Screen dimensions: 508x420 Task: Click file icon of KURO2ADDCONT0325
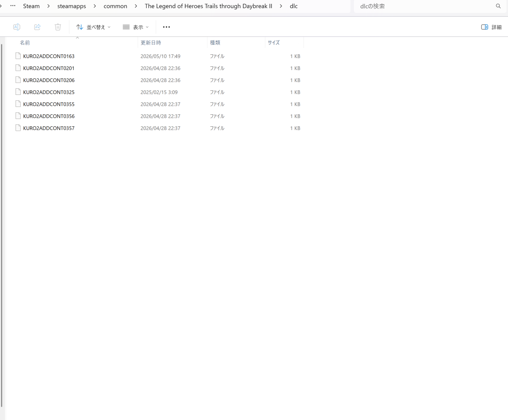click(x=18, y=92)
